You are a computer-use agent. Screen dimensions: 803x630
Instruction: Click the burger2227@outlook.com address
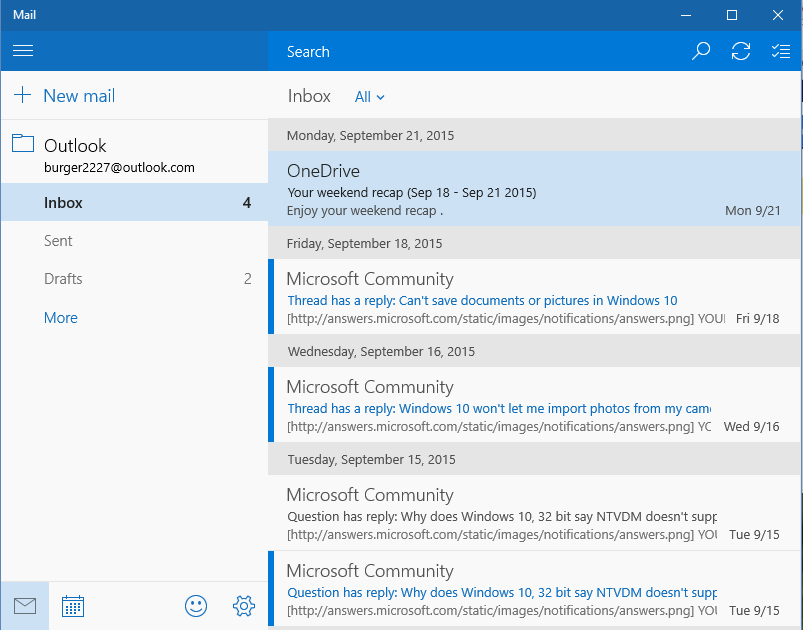coord(119,167)
